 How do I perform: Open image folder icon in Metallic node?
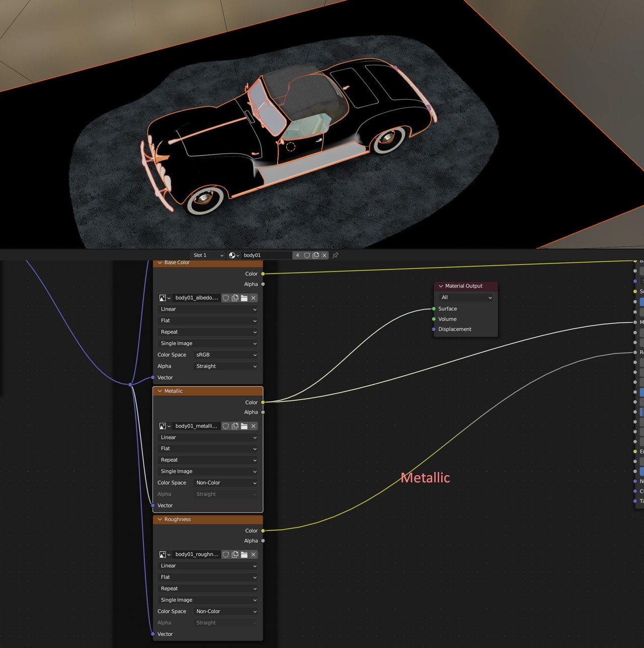pos(244,426)
